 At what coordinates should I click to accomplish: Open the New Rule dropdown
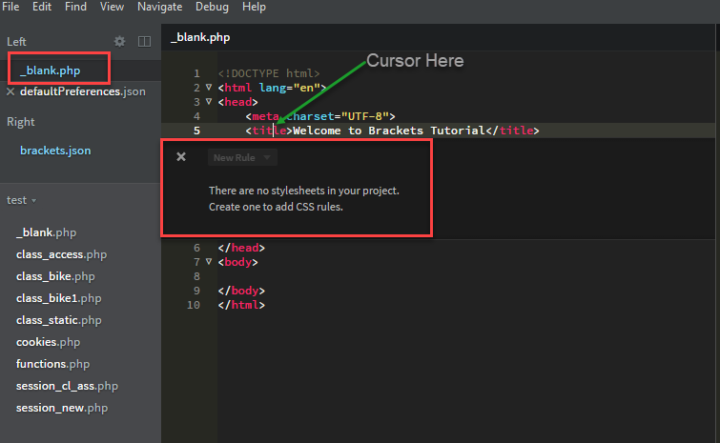tap(242, 157)
